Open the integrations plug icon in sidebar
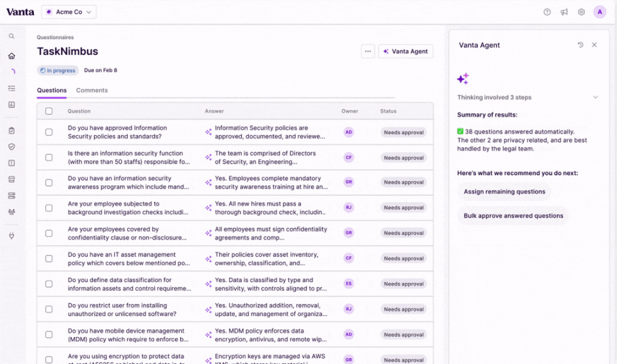The width and height of the screenshot is (617, 364). coord(11,235)
